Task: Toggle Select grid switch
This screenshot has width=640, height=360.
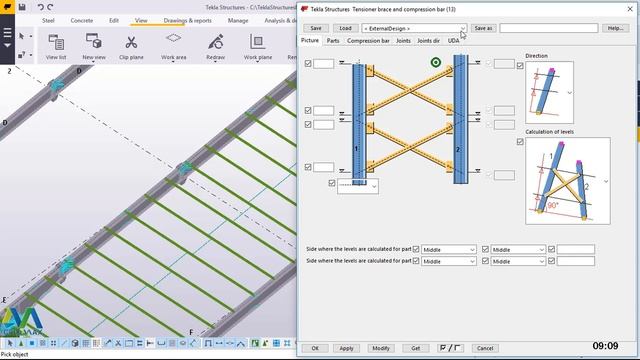Action: click(x=86, y=343)
